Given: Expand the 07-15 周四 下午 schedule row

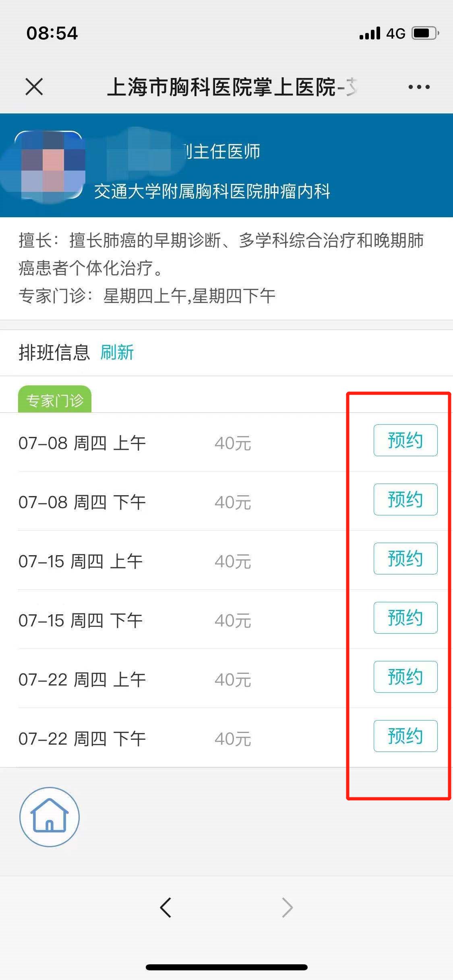Looking at the screenshot, I should [83, 620].
